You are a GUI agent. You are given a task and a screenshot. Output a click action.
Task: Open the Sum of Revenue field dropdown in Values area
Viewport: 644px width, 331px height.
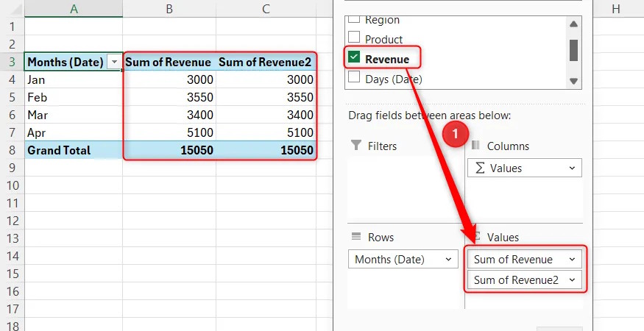pyautogui.click(x=573, y=259)
